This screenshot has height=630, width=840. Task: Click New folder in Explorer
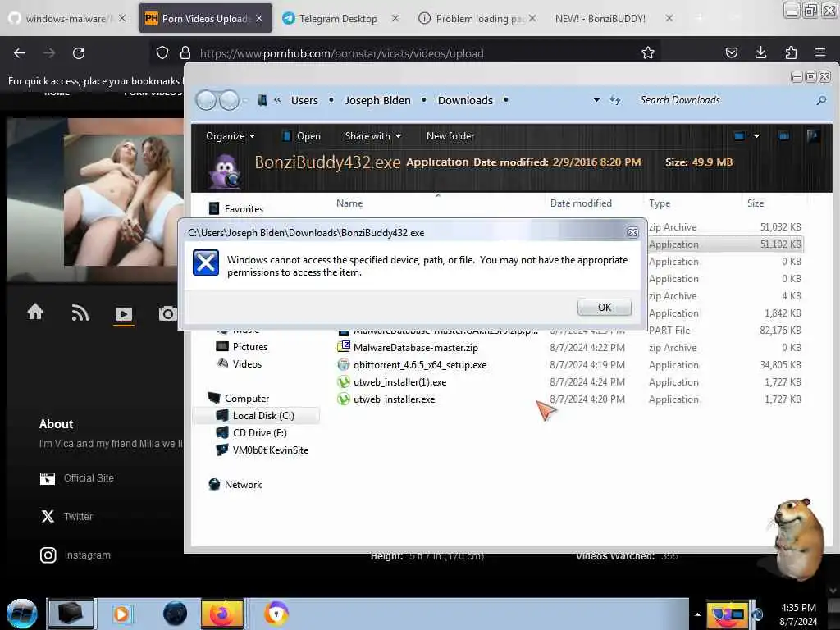450,136
